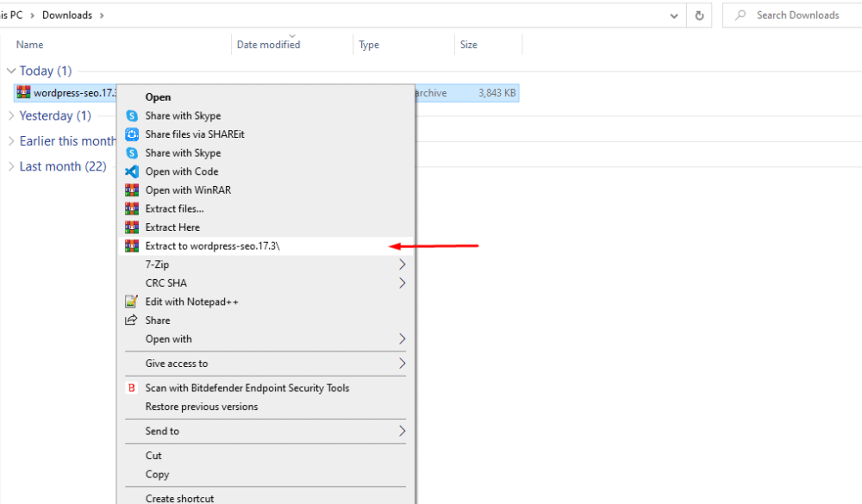Viewport: 862px width, 504px height.
Task: Click the Bitdefender B icon
Action: (131, 388)
